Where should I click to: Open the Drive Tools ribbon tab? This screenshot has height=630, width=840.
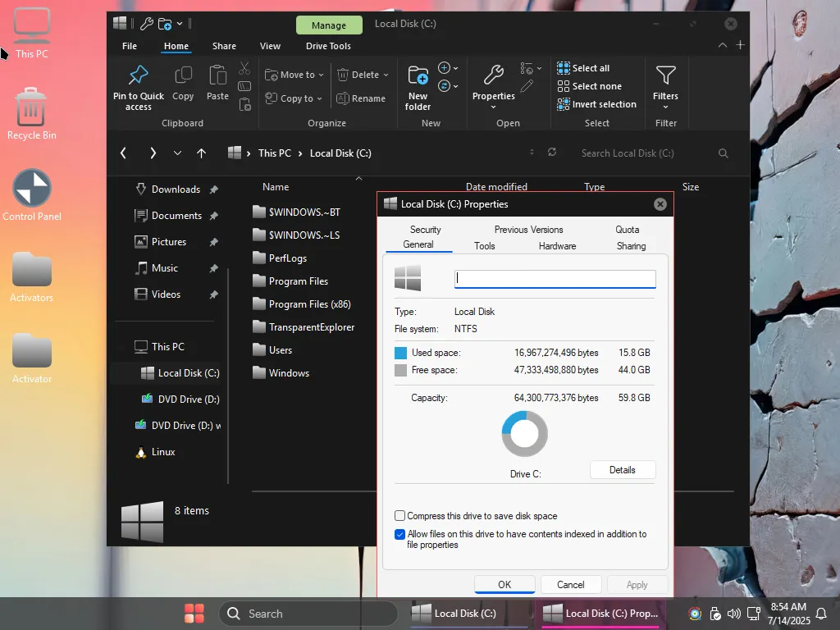(x=328, y=46)
